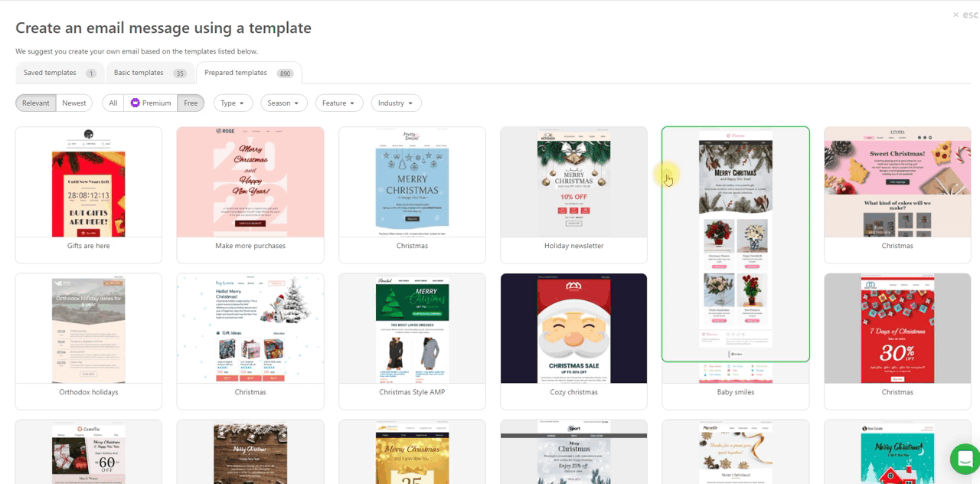980x484 pixels.
Task: Select blue Christmas ornaments template thumbnail
Action: click(412, 182)
